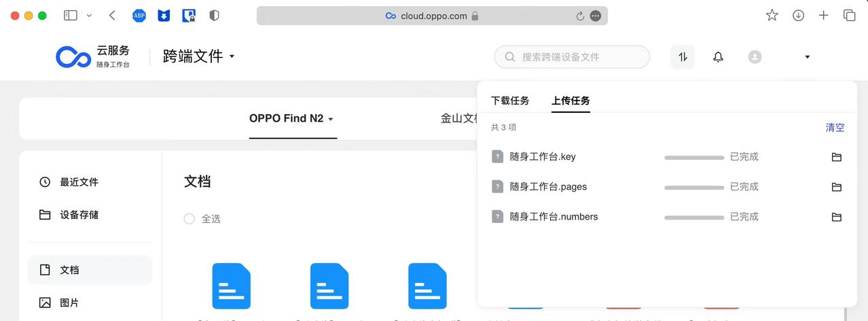This screenshot has width=868, height=321.
Task: Open the lock-screen privacy extension icon
Action: click(x=189, y=15)
